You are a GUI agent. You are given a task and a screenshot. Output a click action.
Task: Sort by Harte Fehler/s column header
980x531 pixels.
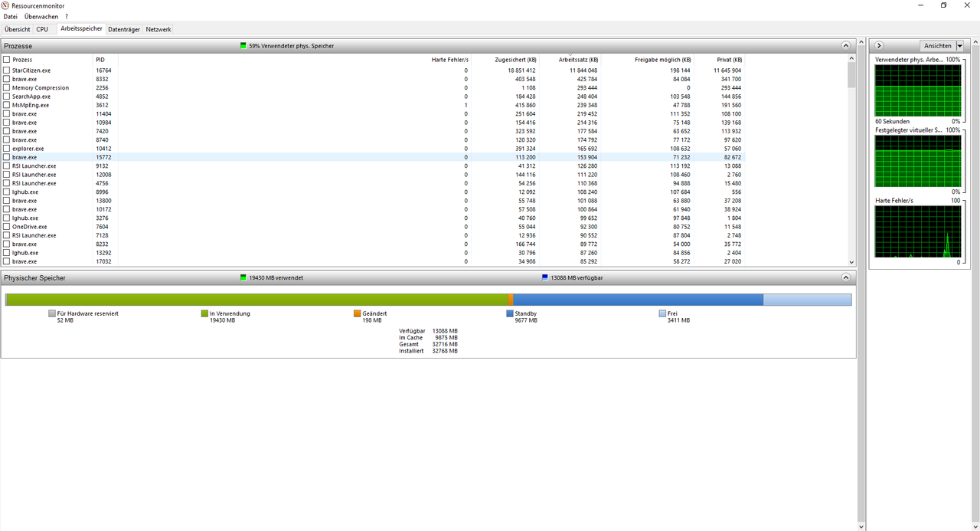point(449,60)
